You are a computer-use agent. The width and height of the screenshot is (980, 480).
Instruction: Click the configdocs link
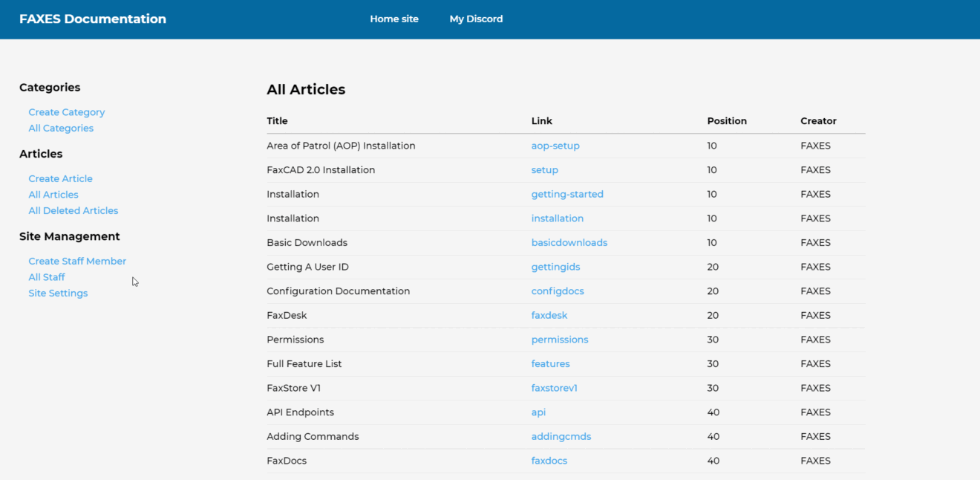coord(558,291)
